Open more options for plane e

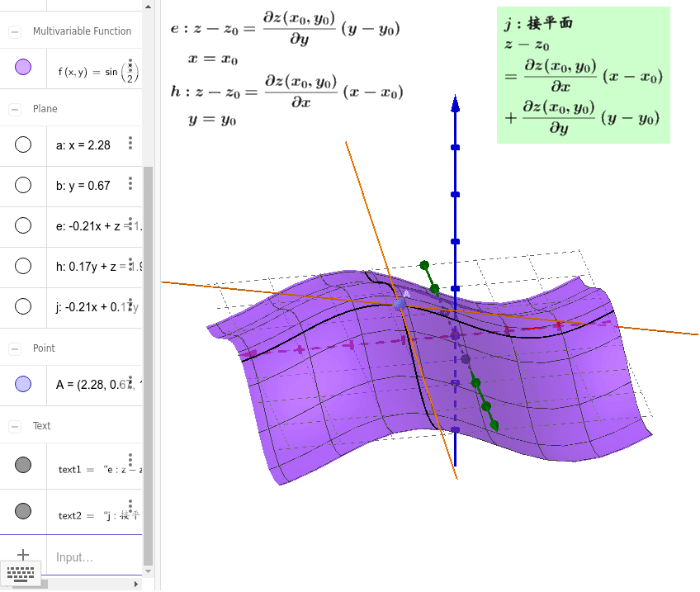point(130,225)
